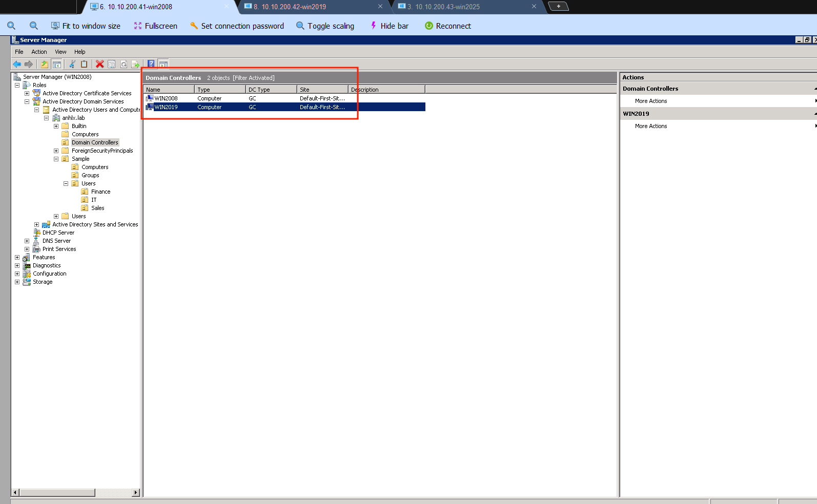Collapse Active Directory Domain Services
This screenshot has height=504, width=817.
coord(27,101)
